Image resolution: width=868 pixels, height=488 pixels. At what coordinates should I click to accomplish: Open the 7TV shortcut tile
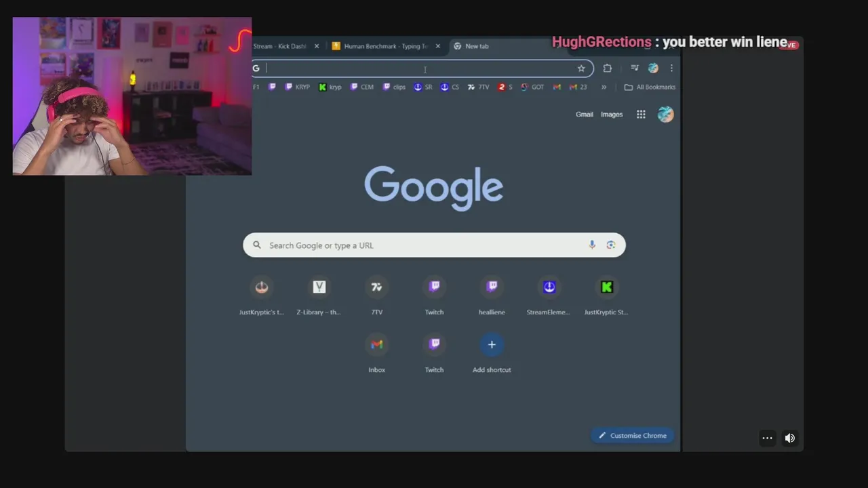click(x=377, y=297)
